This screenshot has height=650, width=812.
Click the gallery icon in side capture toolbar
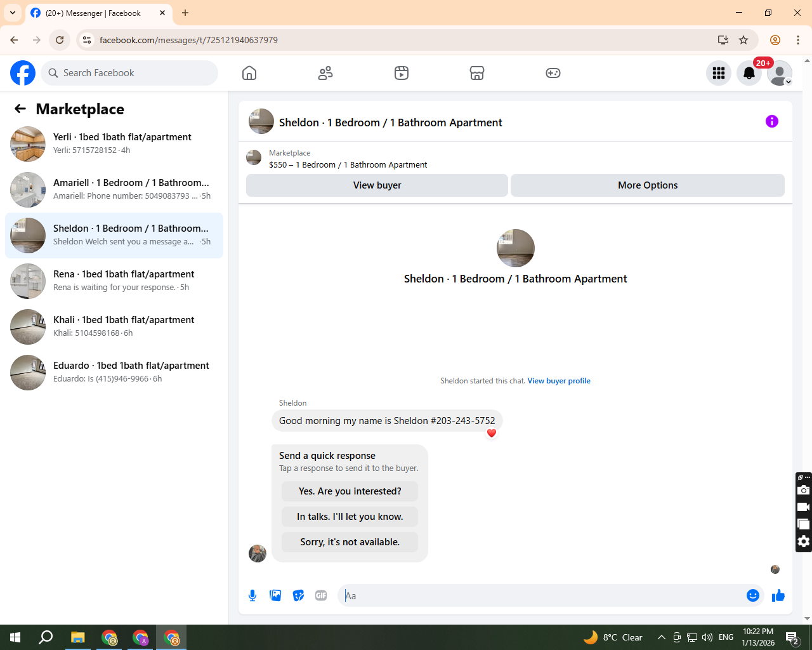pyautogui.click(x=804, y=524)
